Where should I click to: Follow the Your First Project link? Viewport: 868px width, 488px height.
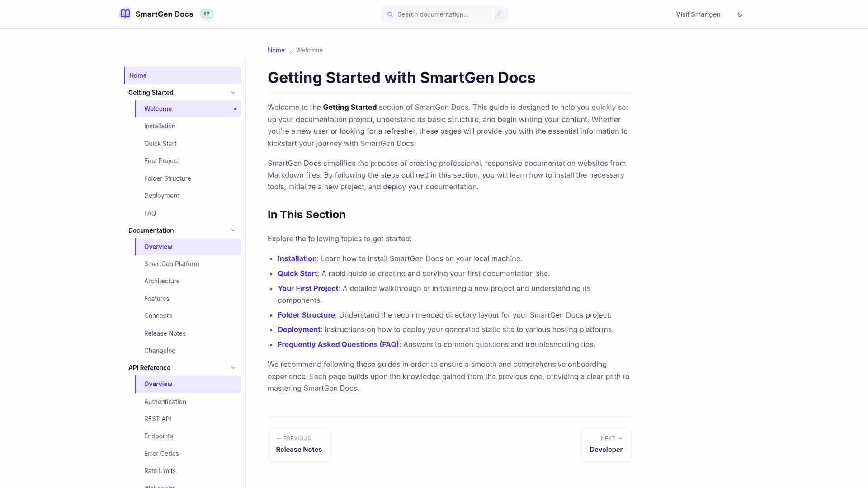[x=308, y=288]
